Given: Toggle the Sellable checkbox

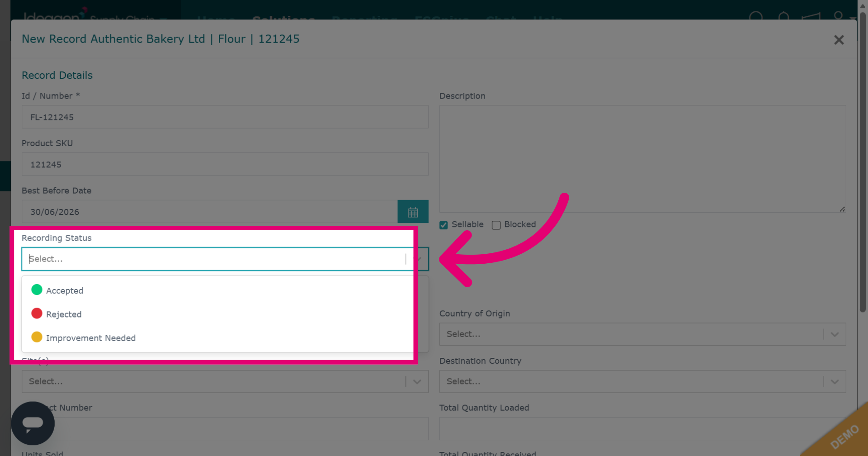Looking at the screenshot, I should tap(443, 225).
